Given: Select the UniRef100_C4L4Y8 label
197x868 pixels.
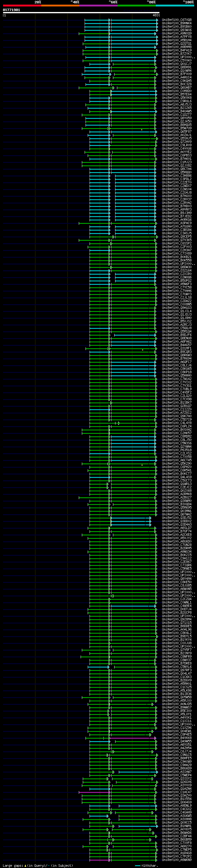Looking at the screenshot, I should pyautogui.click(x=176, y=422).
